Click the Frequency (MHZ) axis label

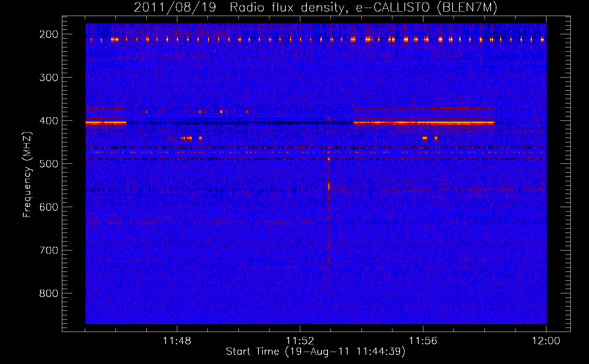pyautogui.click(x=27, y=174)
